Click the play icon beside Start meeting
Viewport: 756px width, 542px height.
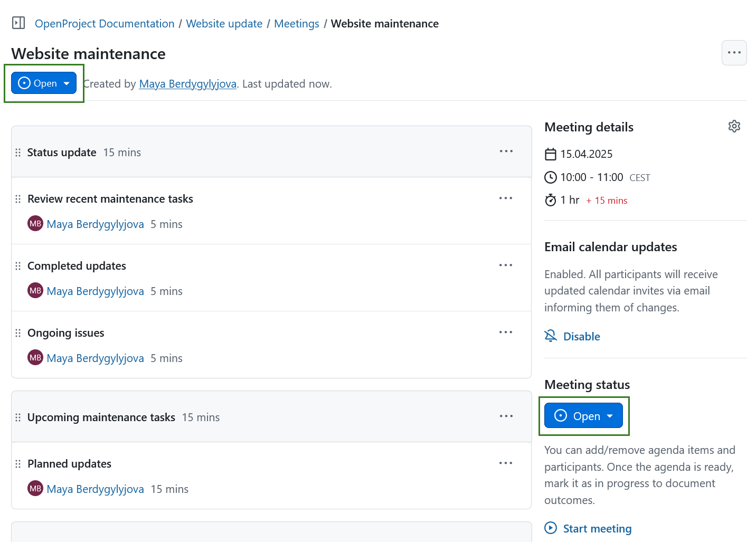pyautogui.click(x=551, y=528)
